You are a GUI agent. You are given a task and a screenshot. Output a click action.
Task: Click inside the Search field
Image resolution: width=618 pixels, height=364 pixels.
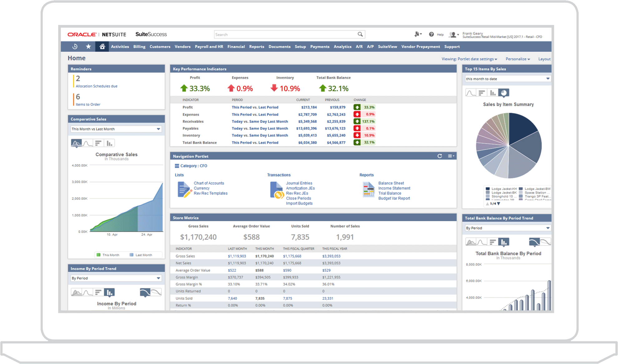click(x=284, y=34)
